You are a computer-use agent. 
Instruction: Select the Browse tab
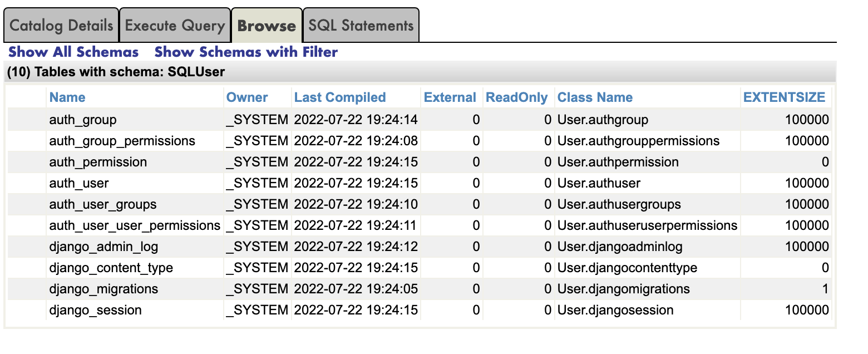[267, 26]
